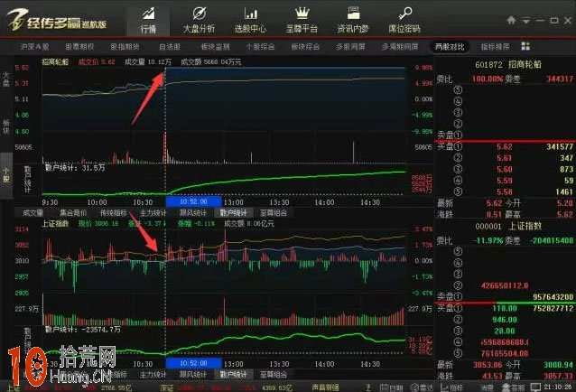576x392 pixels.
Task: Select upper chart 至尊组合 indicator tab
Action: (x=274, y=213)
